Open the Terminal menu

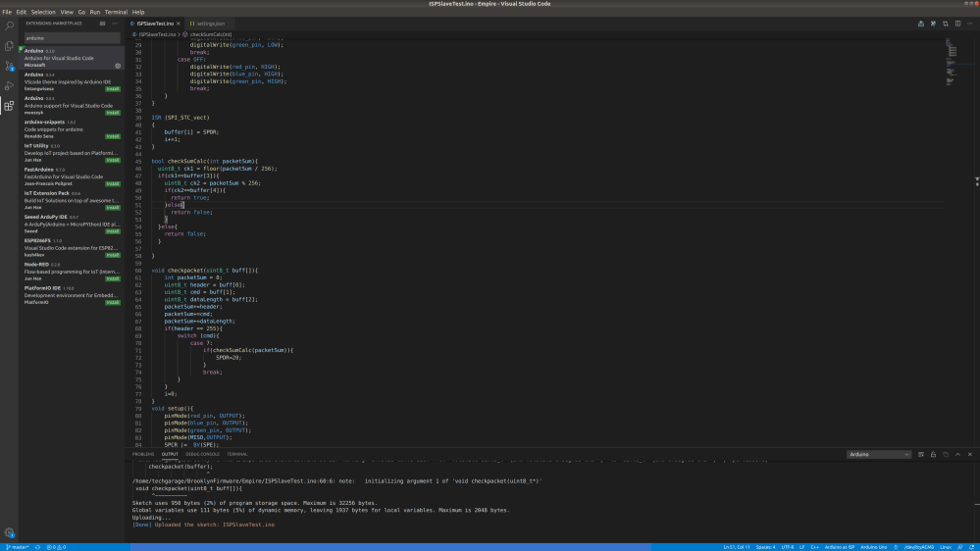116,12
